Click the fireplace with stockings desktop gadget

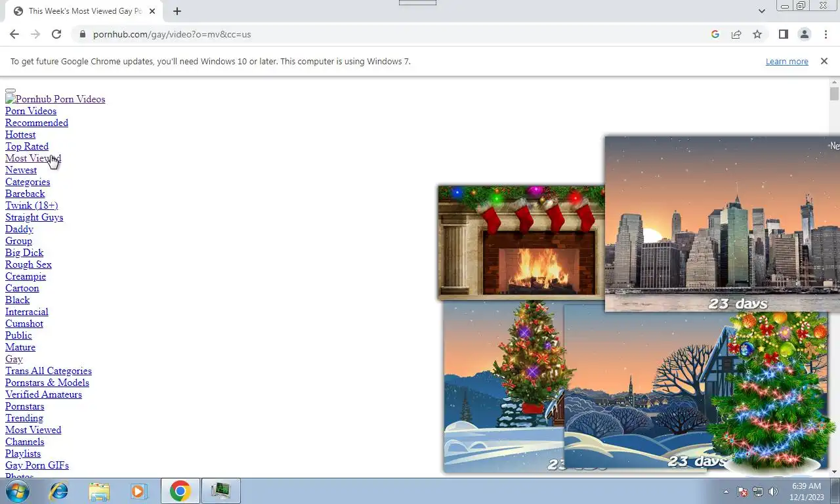(x=521, y=241)
